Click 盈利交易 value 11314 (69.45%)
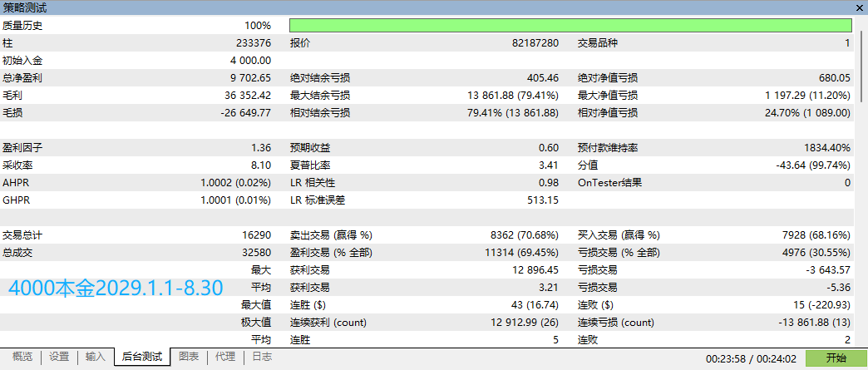This screenshot has width=868, height=370. [x=522, y=253]
